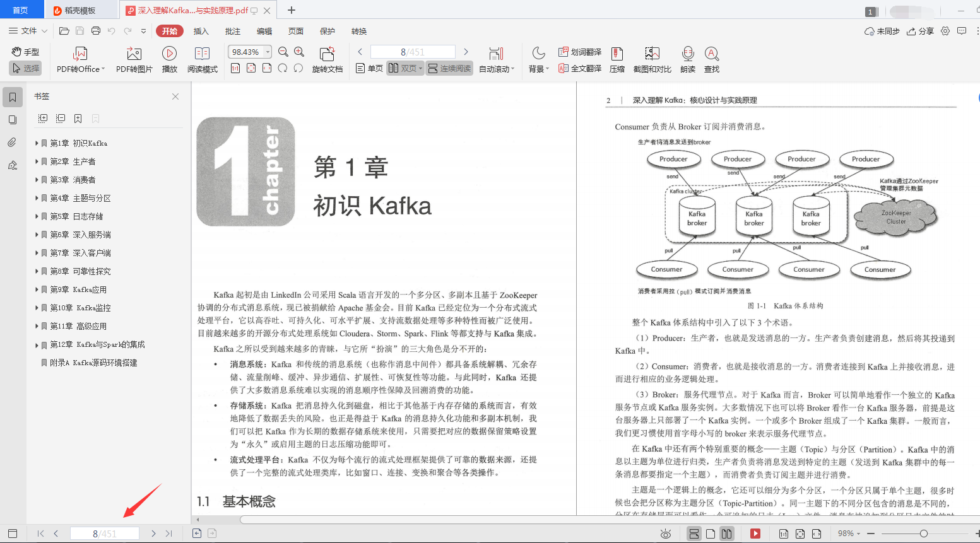Expand bookmark 第5章 日志存储
The width and height of the screenshot is (980, 543).
pyautogui.click(x=37, y=216)
